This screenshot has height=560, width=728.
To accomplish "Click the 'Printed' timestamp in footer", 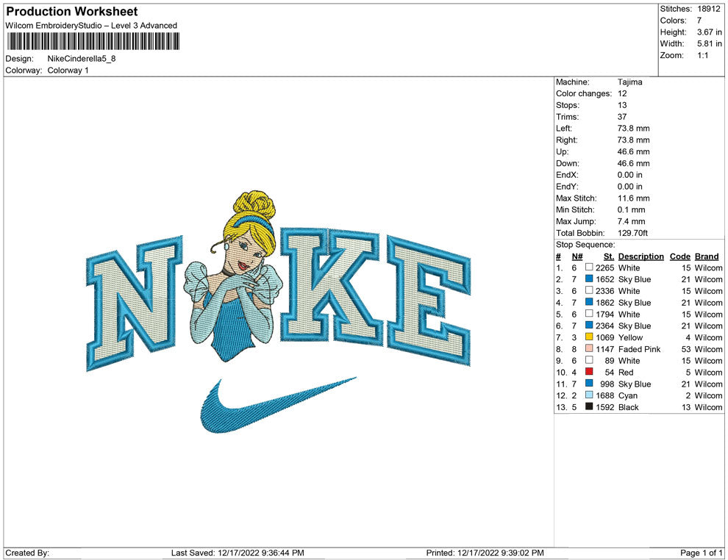I will (485, 553).
